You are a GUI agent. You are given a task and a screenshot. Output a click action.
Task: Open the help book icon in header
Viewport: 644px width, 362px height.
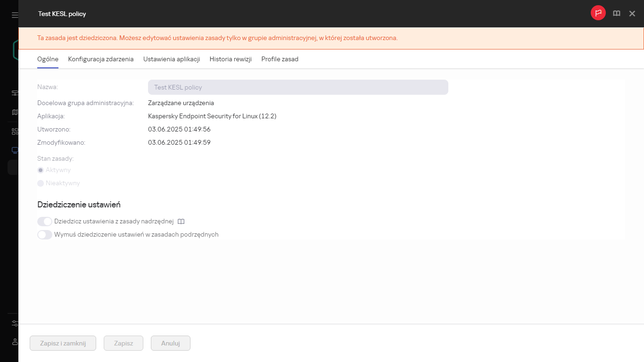[x=616, y=14]
